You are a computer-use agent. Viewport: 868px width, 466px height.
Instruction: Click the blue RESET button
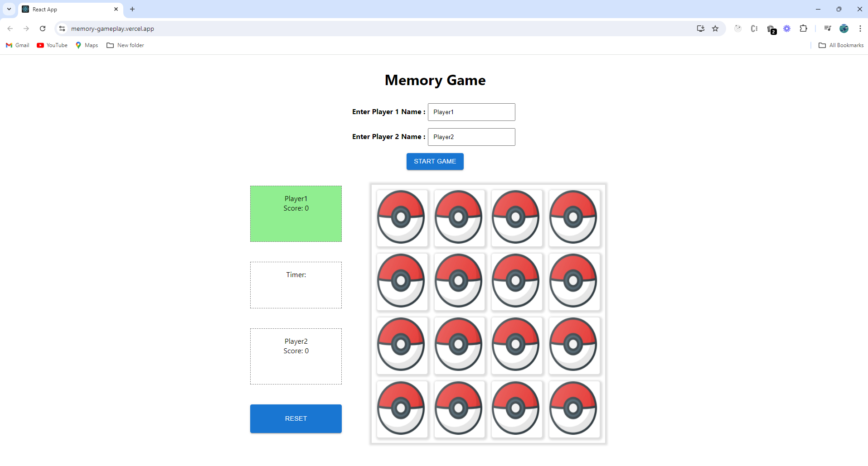tap(296, 418)
